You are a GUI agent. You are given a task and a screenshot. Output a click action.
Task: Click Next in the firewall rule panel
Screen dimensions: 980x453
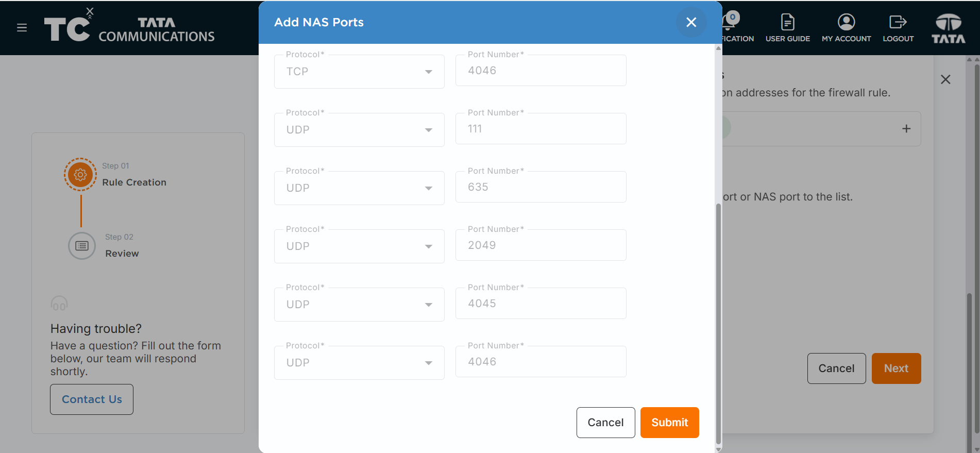(896, 368)
